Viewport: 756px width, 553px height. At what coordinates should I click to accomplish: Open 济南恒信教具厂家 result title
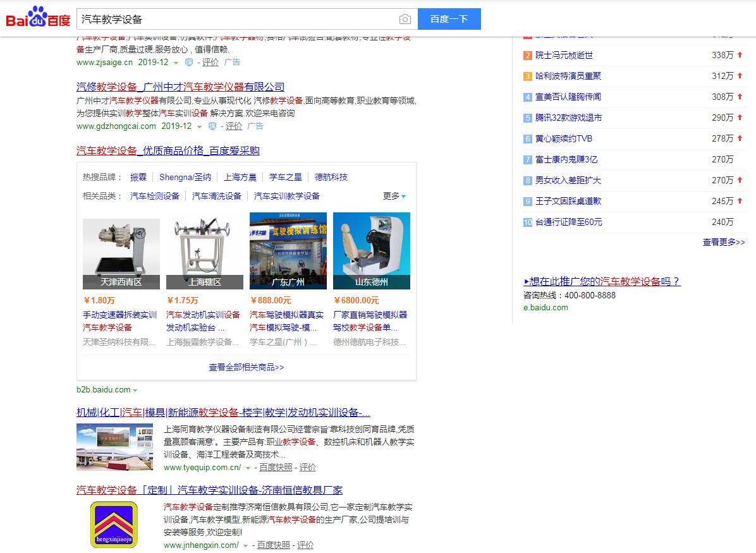point(209,490)
